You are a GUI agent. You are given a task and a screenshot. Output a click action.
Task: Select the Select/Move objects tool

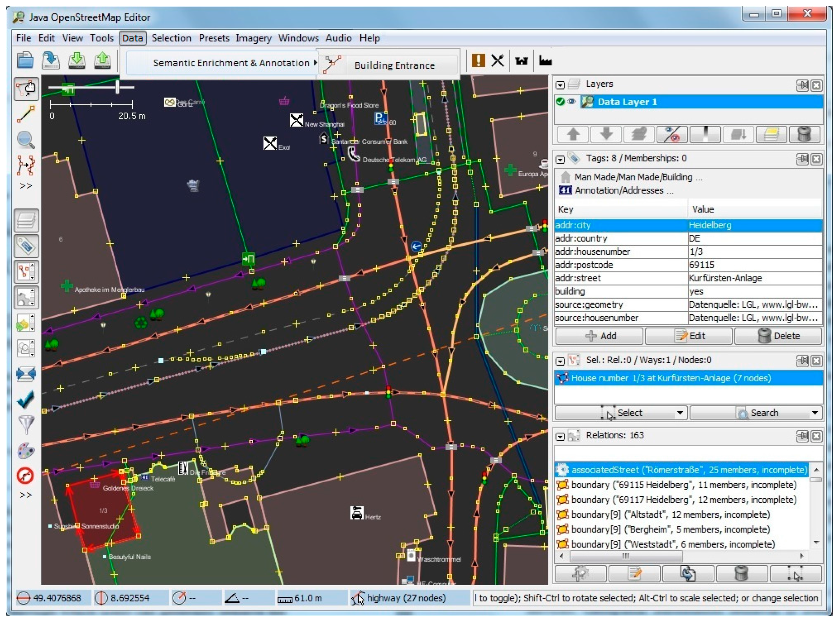pyautogui.click(x=26, y=89)
